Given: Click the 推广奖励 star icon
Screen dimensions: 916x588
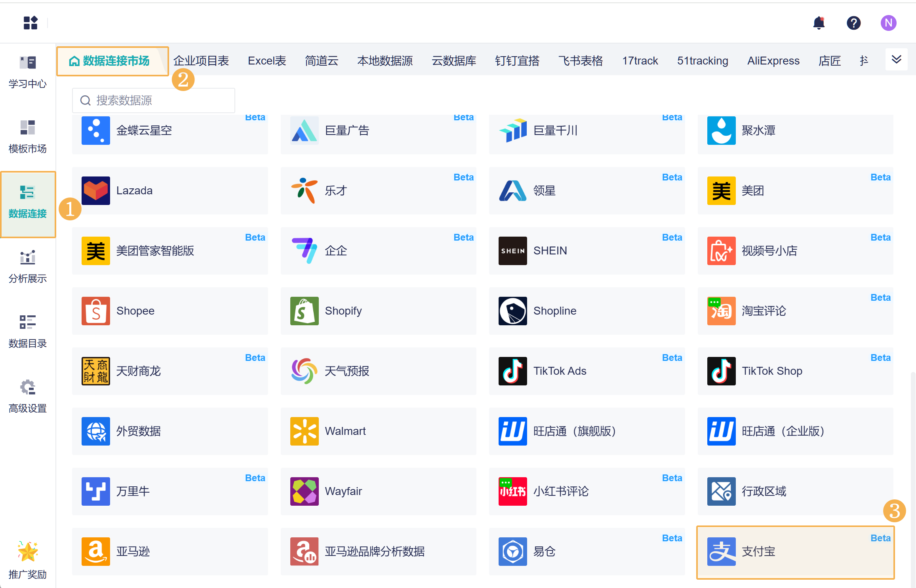Looking at the screenshot, I should pos(28,552).
